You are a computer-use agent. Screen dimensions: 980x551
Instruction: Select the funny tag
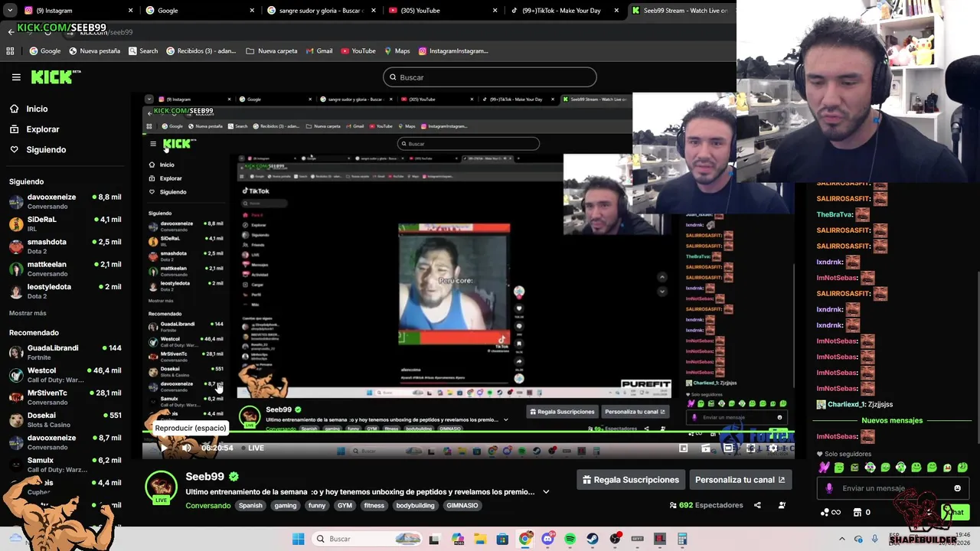316,506
